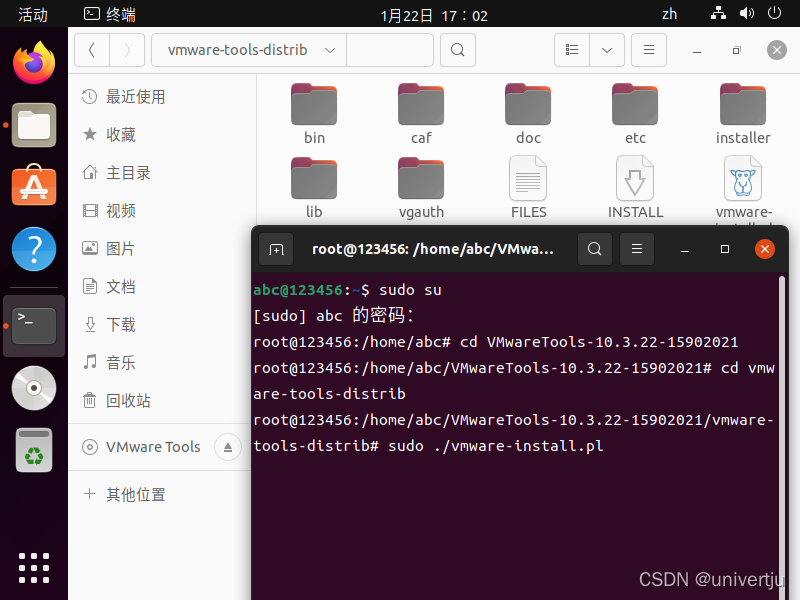Open 其他位置 other locations
800x600 pixels.
coord(161,494)
